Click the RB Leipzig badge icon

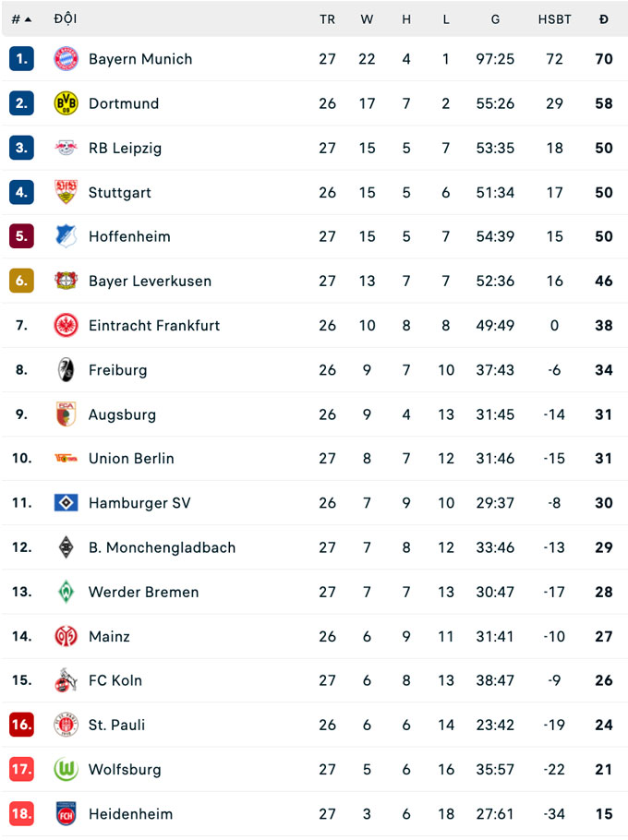point(65,148)
